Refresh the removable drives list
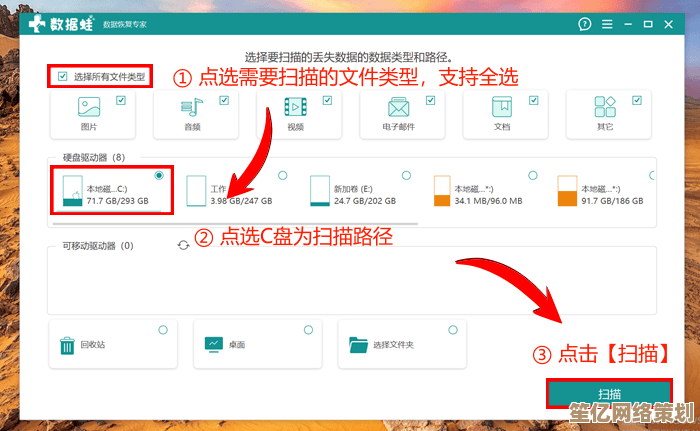 183,245
